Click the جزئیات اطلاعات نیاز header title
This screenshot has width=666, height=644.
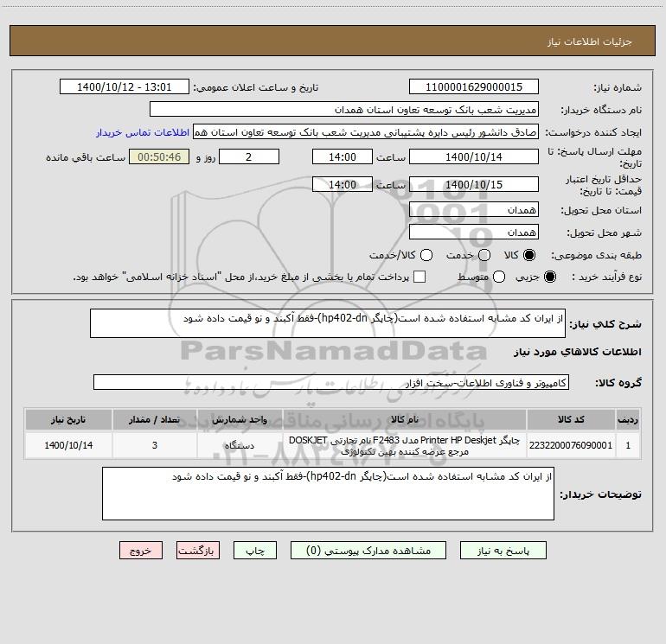589,41
